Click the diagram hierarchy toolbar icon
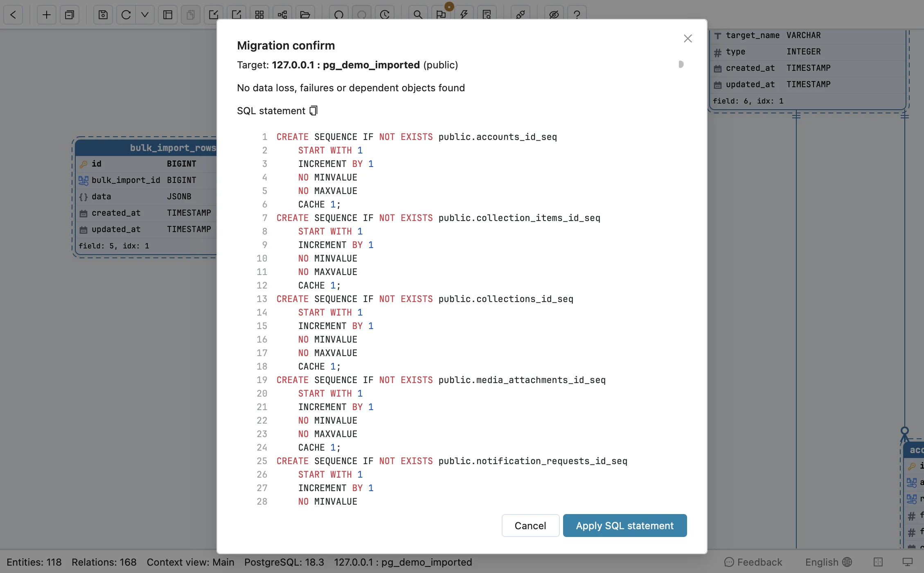This screenshot has height=573, width=924. tap(282, 15)
